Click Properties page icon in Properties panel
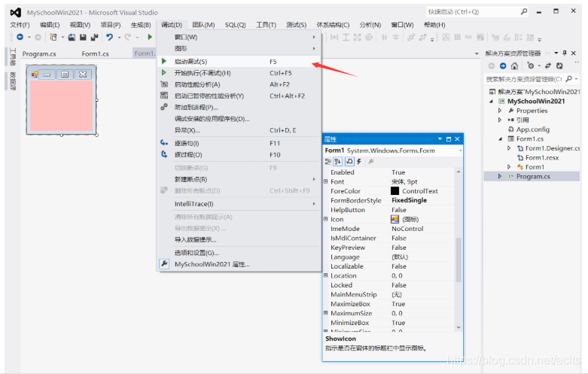Viewport: 588px width, 374px height. coord(349,162)
